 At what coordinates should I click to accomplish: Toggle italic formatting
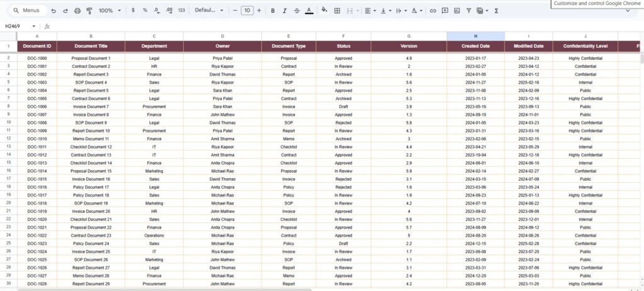point(285,11)
